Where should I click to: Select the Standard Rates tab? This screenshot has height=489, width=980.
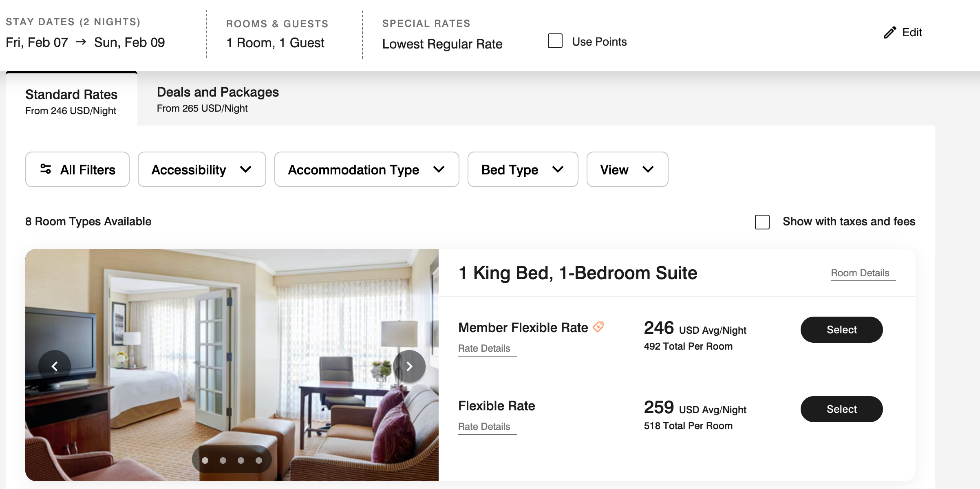tap(71, 100)
